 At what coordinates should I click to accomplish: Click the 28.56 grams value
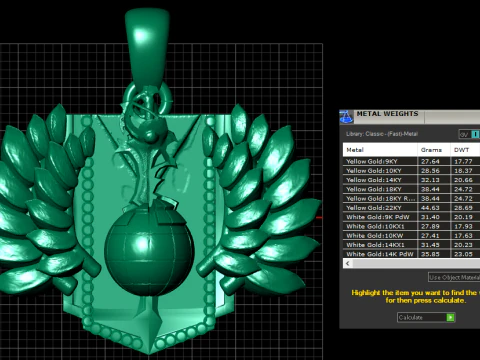tap(430, 171)
